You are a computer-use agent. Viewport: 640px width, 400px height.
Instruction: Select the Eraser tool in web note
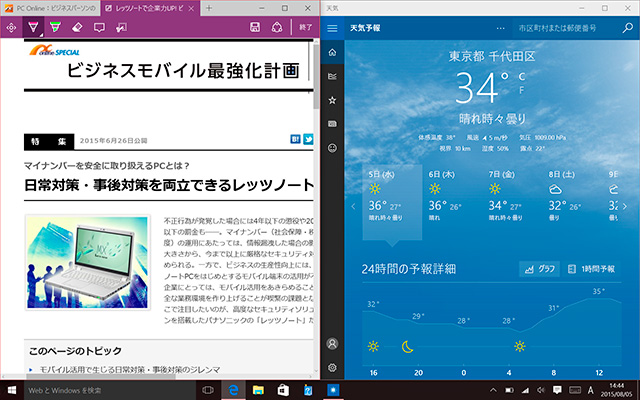point(77,27)
